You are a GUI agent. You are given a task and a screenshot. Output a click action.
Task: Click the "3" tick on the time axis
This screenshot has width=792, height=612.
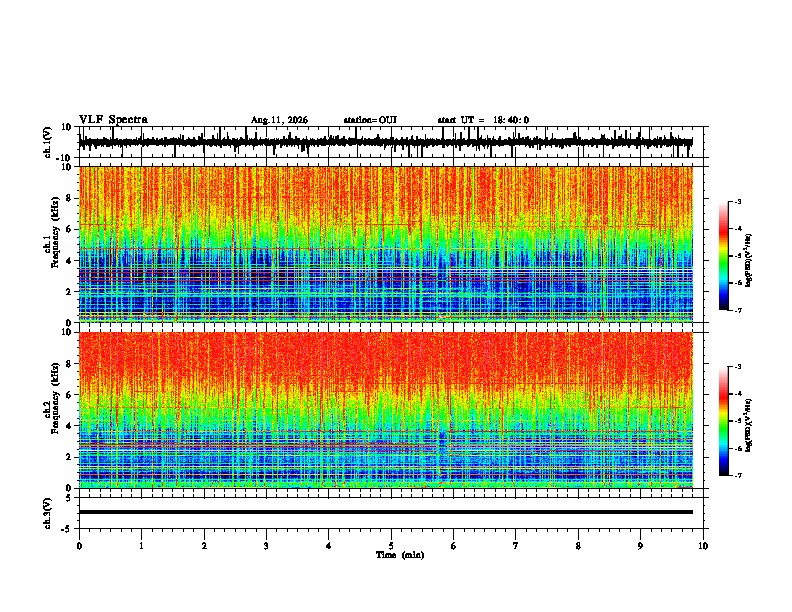tap(266, 546)
